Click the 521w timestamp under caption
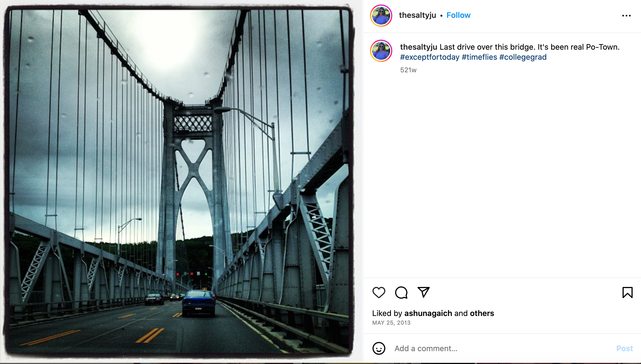The height and width of the screenshot is (364, 641). [408, 70]
